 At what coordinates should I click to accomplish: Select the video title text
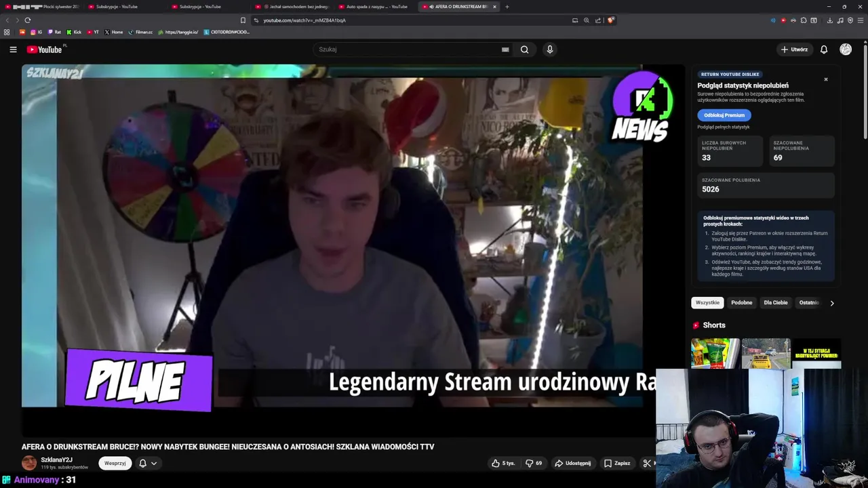point(228,447)
